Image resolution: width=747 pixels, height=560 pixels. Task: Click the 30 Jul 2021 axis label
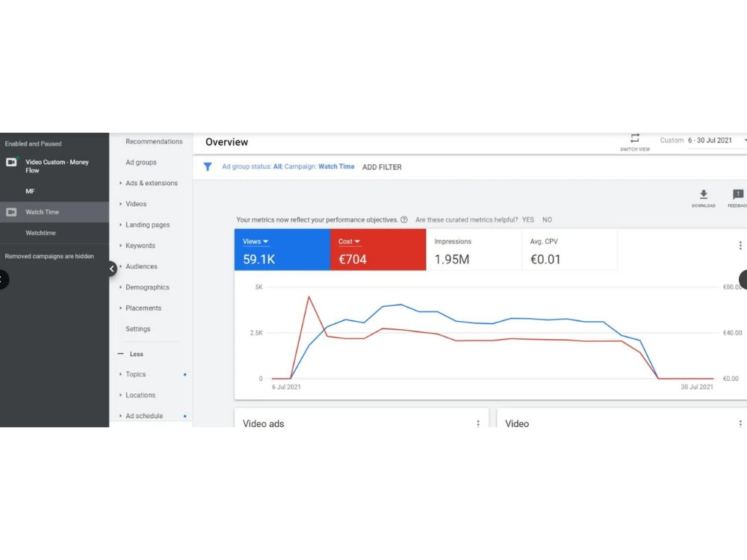pos(696,387)
